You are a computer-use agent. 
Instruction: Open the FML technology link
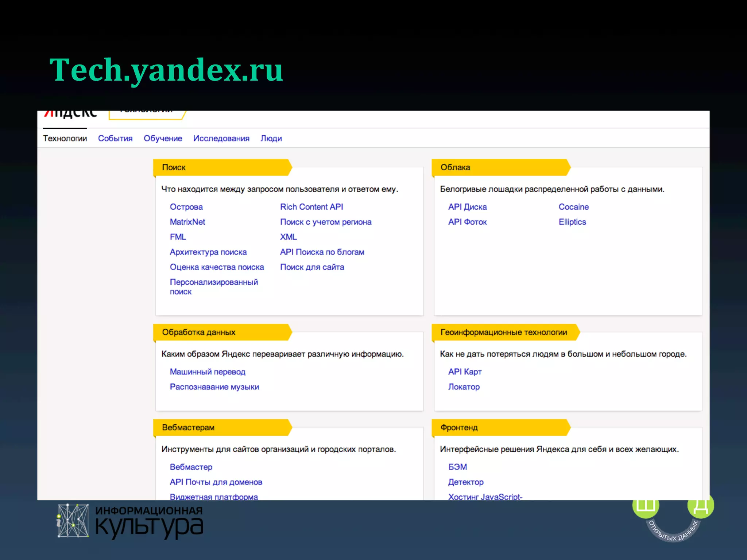pos(178,237)
